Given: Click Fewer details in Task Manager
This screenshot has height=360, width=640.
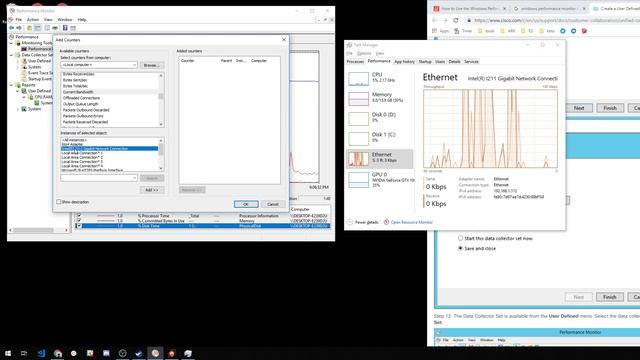Looking at the screenshot, I should pos(362,222).
